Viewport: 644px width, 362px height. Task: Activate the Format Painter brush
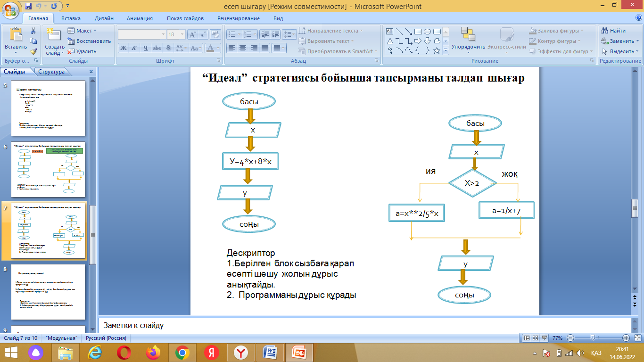pos(33,51)
